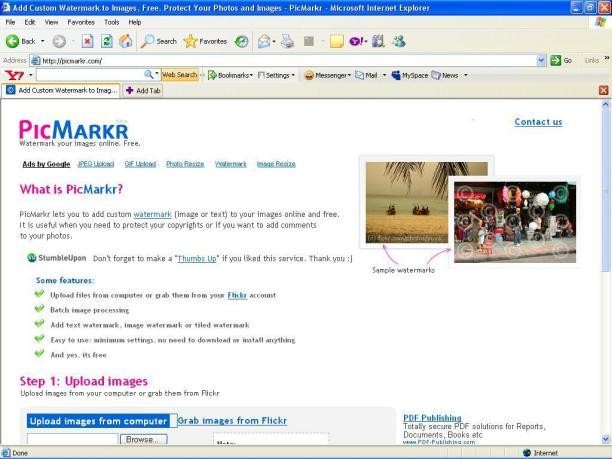Select the Add Custom Watermark tab
This screenshot has width=612, height=459.
(x=61, y=90)
